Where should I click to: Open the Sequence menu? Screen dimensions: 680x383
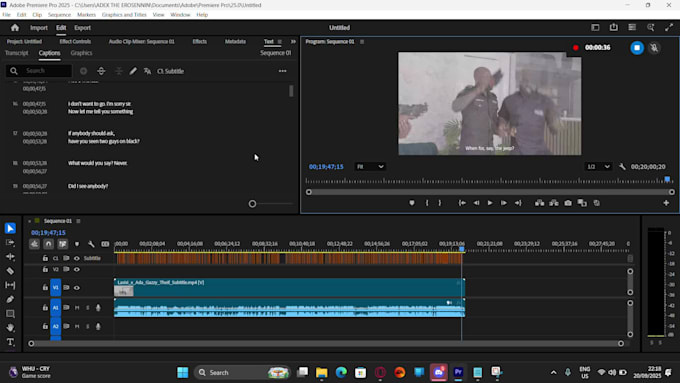tap(59, 15)
